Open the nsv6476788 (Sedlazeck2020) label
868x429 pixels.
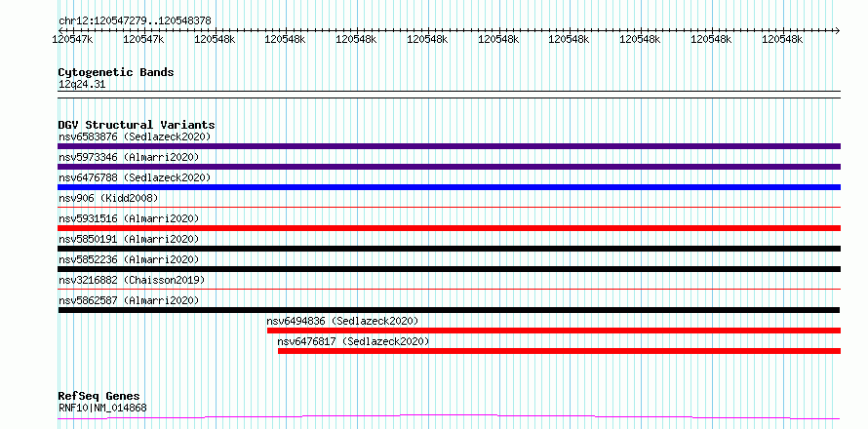click(x=135, y=177)
